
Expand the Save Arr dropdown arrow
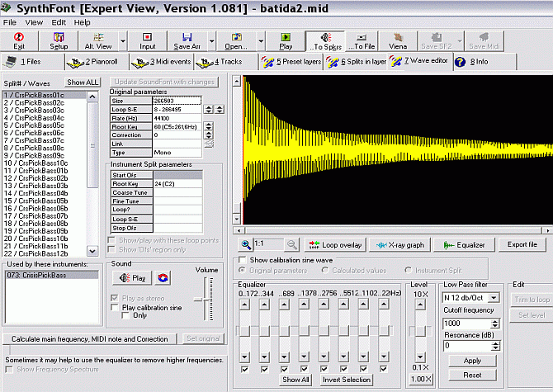click(x=211, y=41)
